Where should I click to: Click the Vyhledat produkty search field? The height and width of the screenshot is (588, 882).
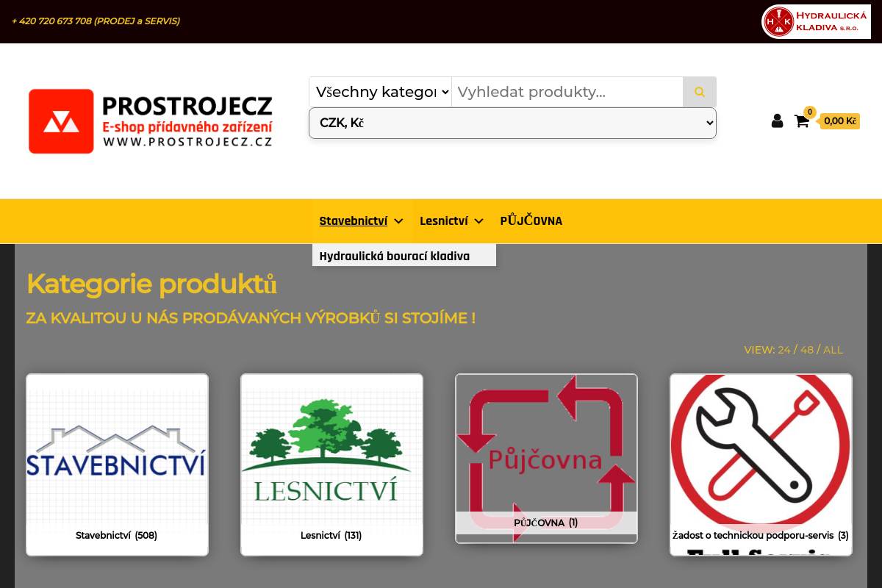click(x=567, y=92)
